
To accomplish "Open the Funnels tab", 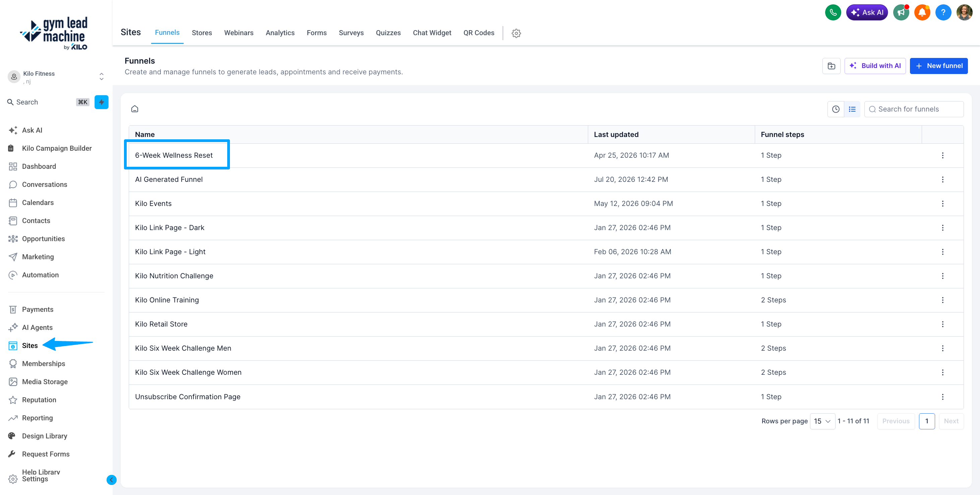I will tap(167, 33).
